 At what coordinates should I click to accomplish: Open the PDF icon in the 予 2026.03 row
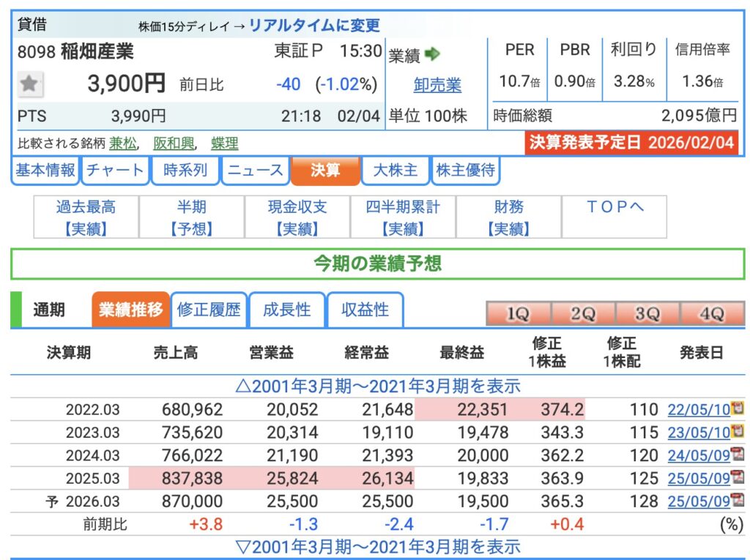point(738,501)
